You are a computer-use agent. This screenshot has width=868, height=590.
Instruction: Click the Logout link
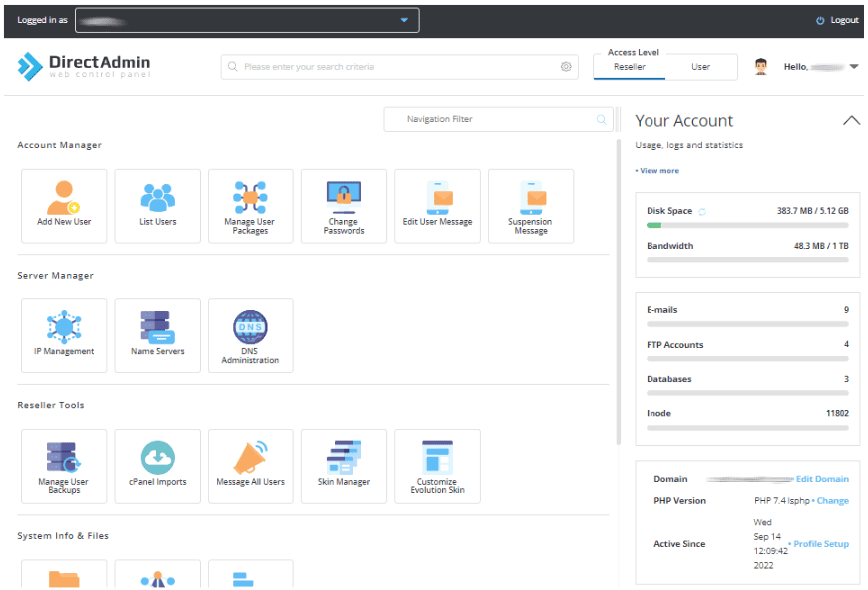pos(844,21)
